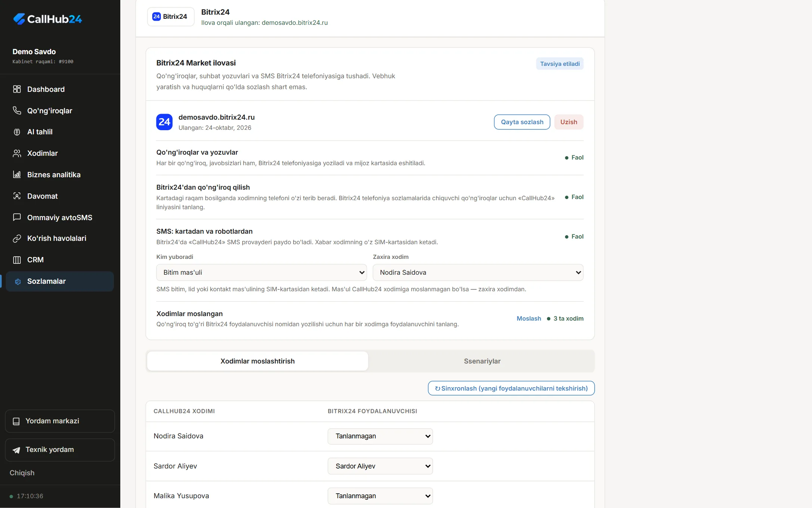The image size is (812, 508).
Task: Click the CALLHUB24 XODIMI column header
Action: pyautogui.click(x=184, y=411)
